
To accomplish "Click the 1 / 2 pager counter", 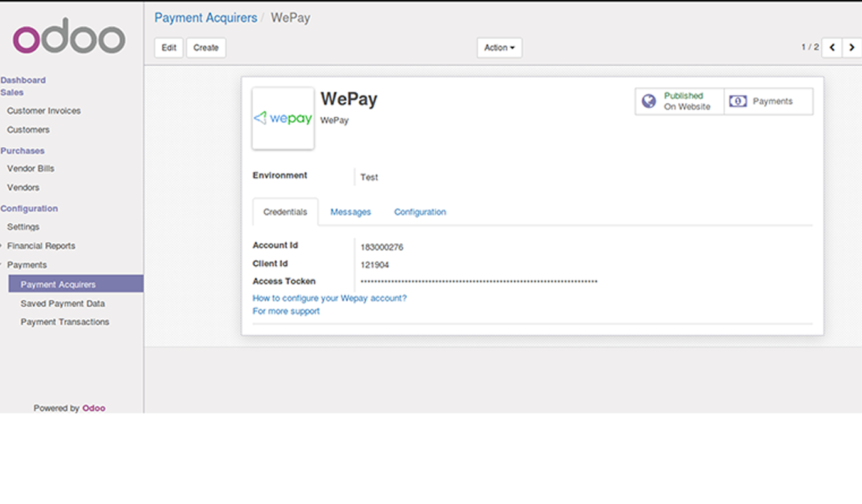I will point(810,48).
